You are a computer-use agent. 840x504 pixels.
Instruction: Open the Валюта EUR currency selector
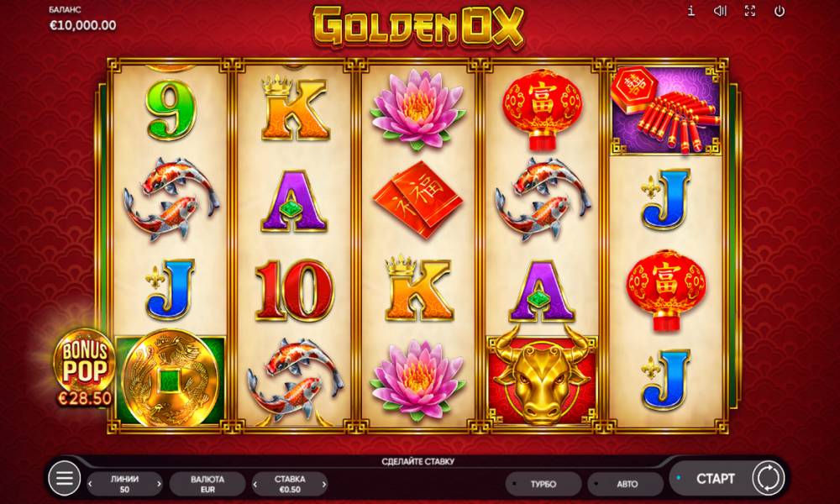point(207,484)
